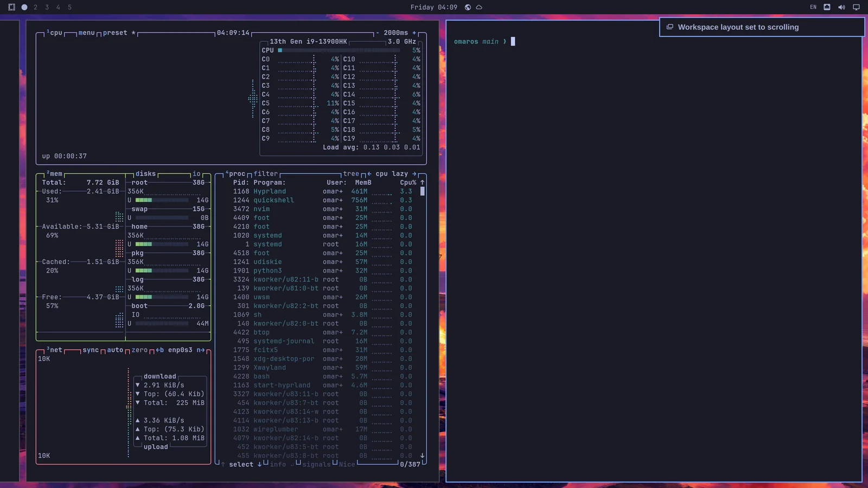Click select up arrow in proc footer
This screenshot has width=868, height=488.
pyautogui.click(x=223, y=464)
